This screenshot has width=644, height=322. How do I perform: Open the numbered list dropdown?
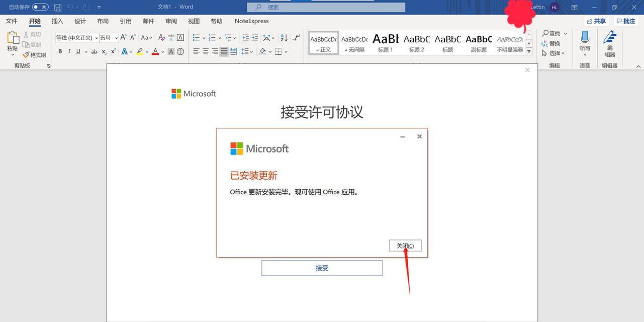tap(220, 38)
